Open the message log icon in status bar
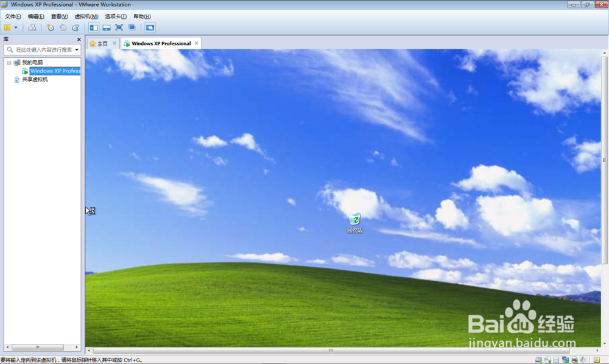Screen dimensions: 609x364 tap(597, 360)
